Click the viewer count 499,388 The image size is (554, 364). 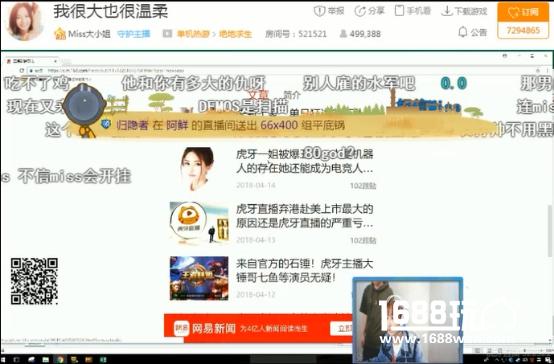(x=365, y=34)
